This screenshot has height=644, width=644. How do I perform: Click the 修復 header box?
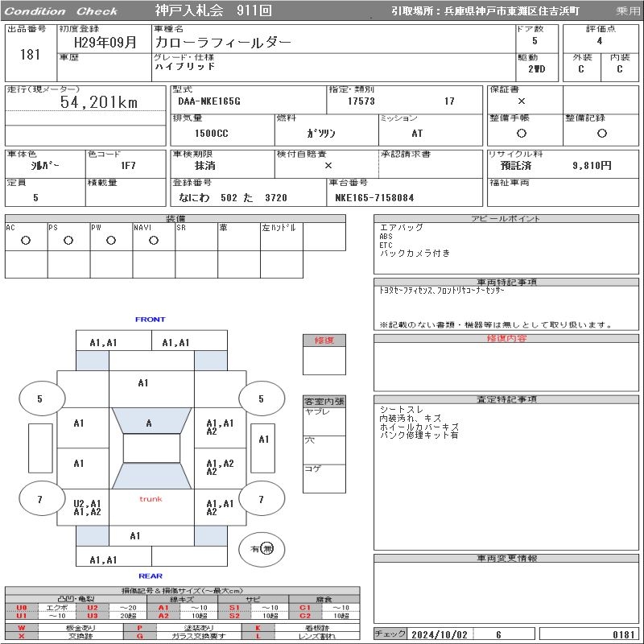click(324, 341)
